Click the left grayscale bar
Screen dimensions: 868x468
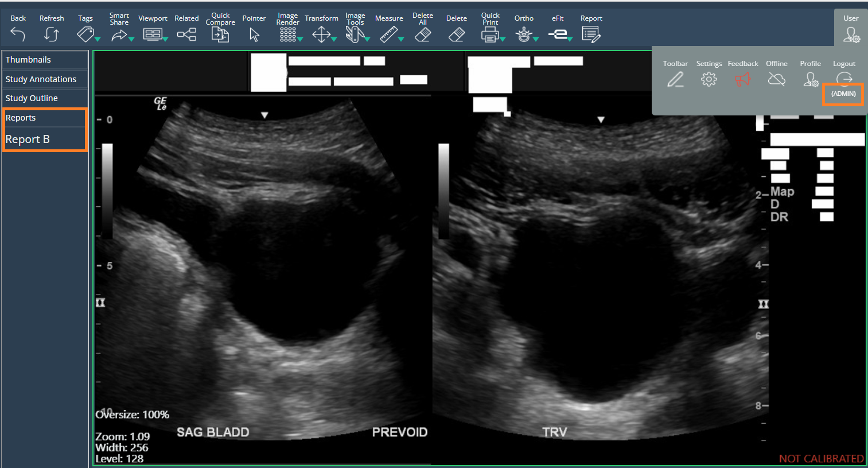pyautogui.click(x=107, y=189)
